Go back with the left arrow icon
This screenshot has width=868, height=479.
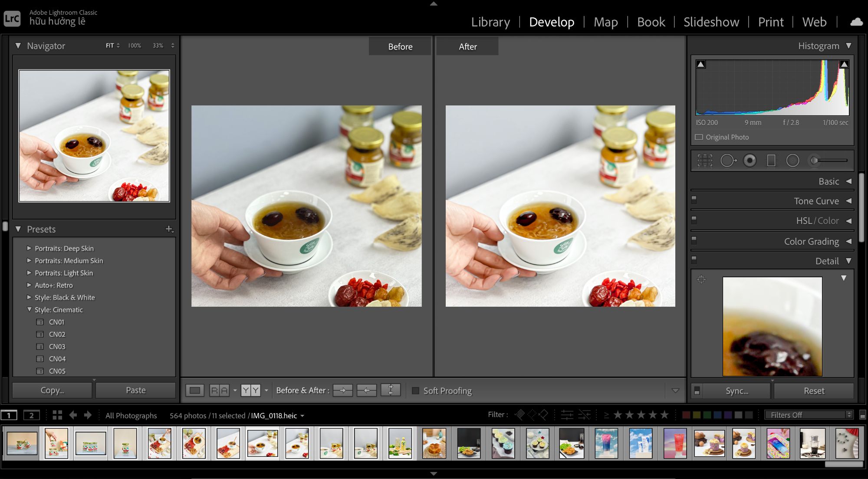click(73, 415)
